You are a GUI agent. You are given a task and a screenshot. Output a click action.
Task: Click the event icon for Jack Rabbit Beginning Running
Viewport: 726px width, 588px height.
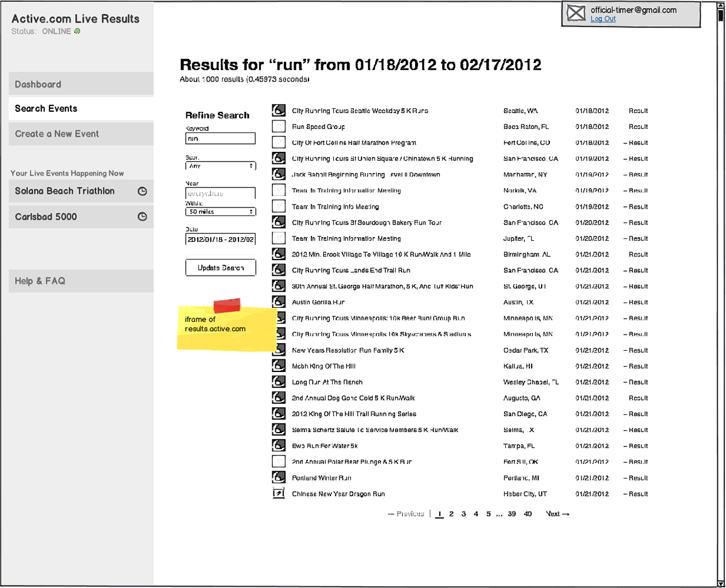pyautogui.click(x=278, y=174)
